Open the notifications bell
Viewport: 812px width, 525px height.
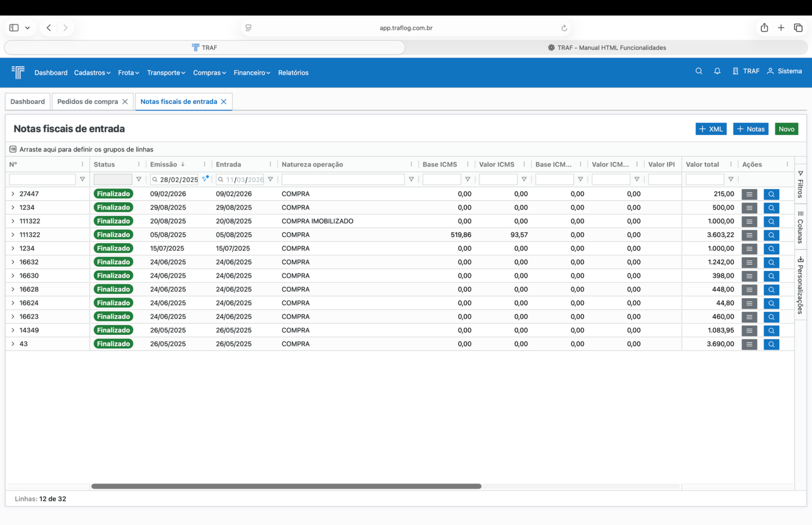click(717, 71)
